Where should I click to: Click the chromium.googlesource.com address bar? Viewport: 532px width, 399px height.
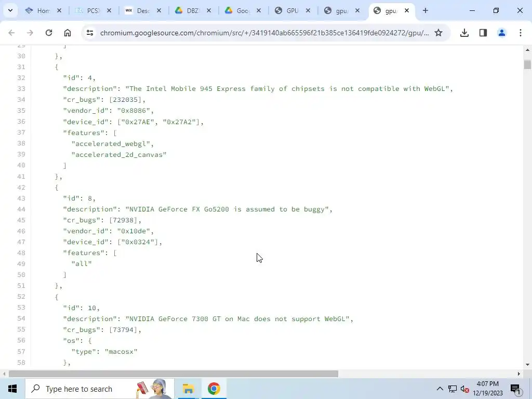click(x=264, y=33)
